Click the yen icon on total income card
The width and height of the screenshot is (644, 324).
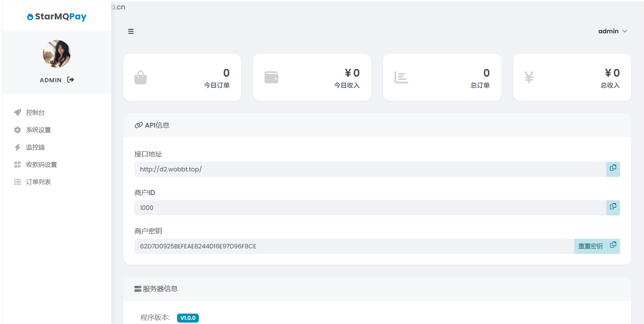(x=529, y=77)
